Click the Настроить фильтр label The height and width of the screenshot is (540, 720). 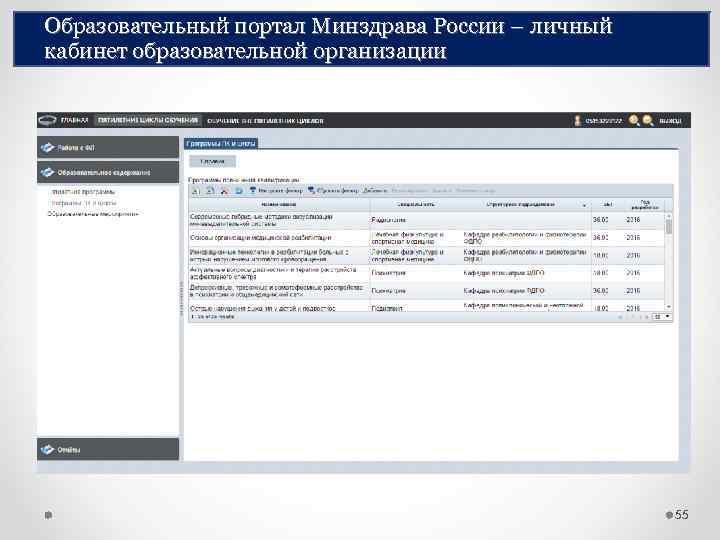tap(280, 191)
